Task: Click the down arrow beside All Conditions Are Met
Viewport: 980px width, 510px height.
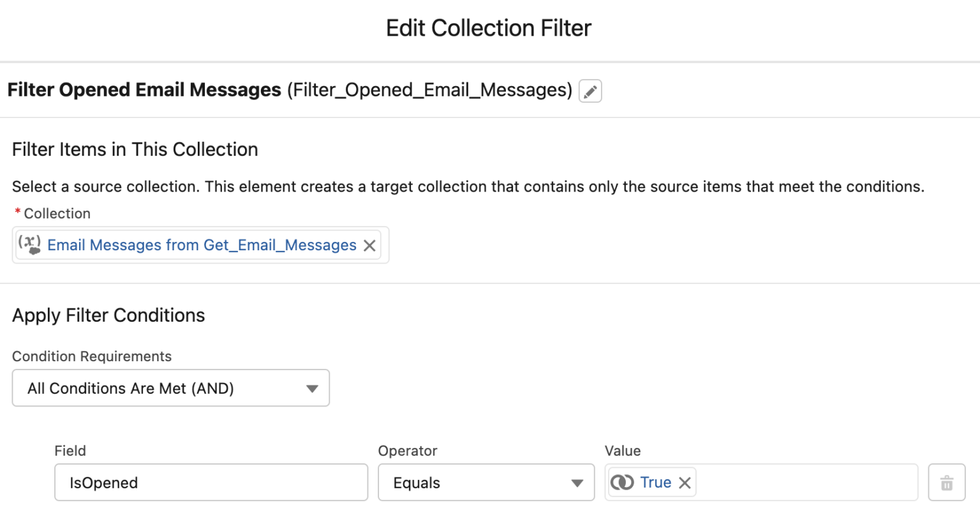Action: pyautogui.click(x=312, y=387)
